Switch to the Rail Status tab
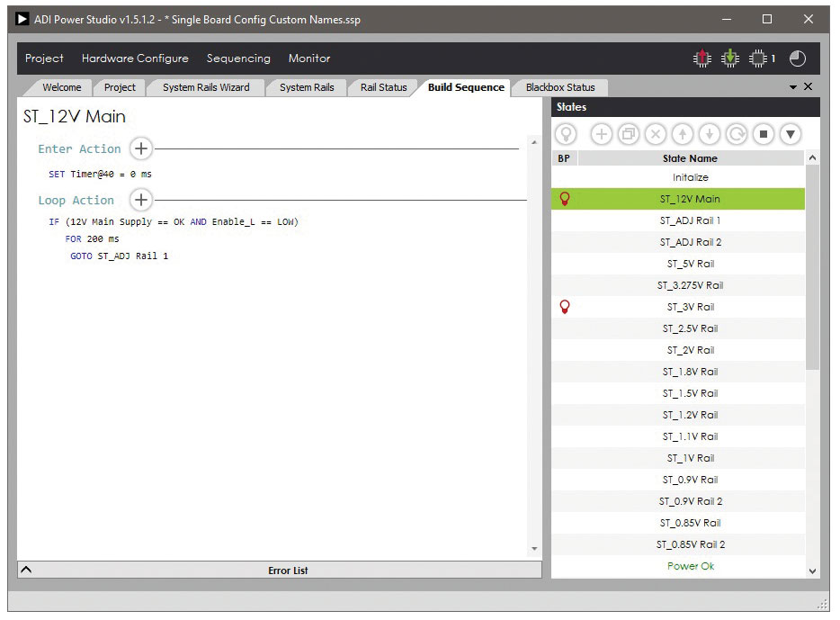This screenshot has height=620, width=840. click(x=383, y=87)
